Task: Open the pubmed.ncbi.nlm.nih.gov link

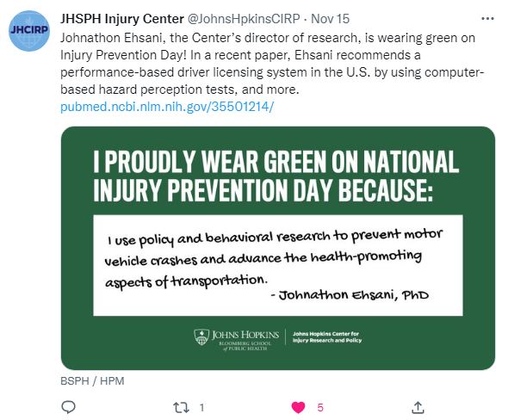Action: click(167, 107)
